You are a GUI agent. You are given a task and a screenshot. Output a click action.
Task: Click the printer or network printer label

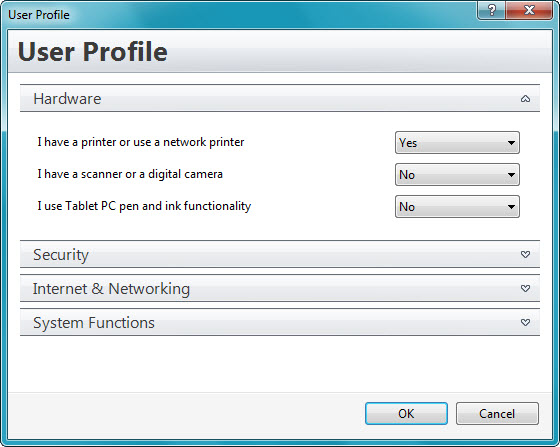click(x=141, y=142)
